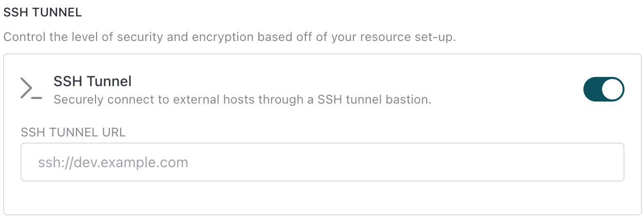Image resolution: width=644 pixels, height=220 pixels.
Task: Click the SSH TUNNEL section heading
Action: pos(43,13)
